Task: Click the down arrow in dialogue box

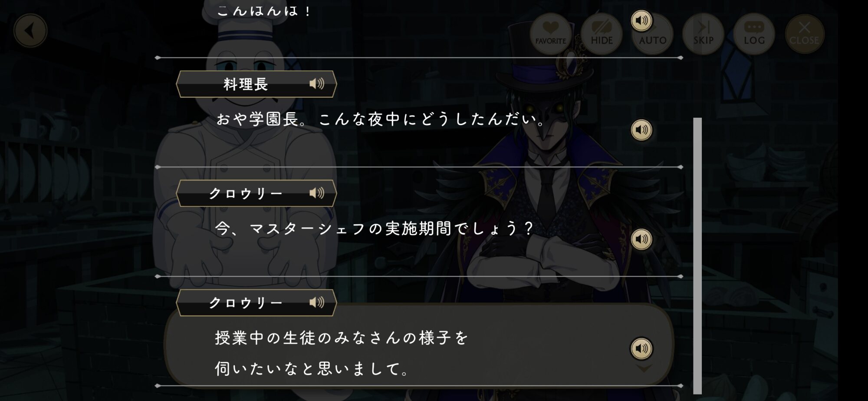Action: [644, 368]
